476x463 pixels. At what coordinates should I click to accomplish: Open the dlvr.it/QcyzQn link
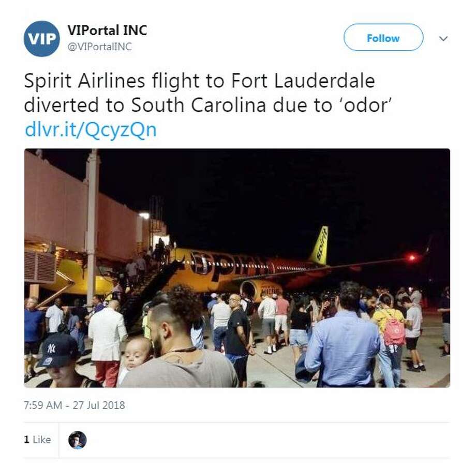(x=91, y=129)
